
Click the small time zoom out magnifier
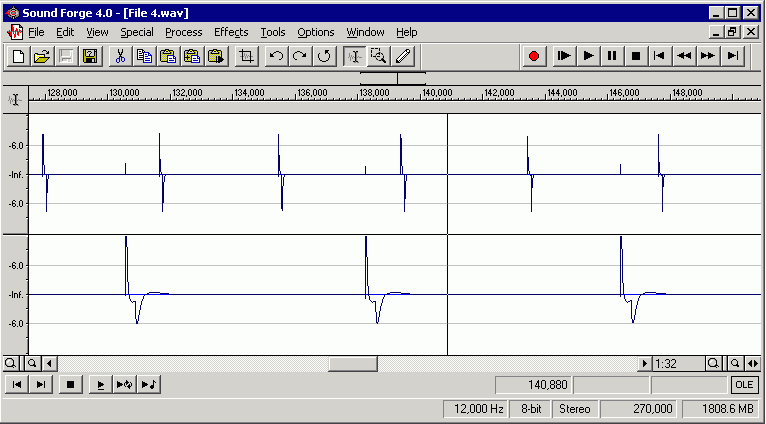pyautogui.click(x=734, y=363)
